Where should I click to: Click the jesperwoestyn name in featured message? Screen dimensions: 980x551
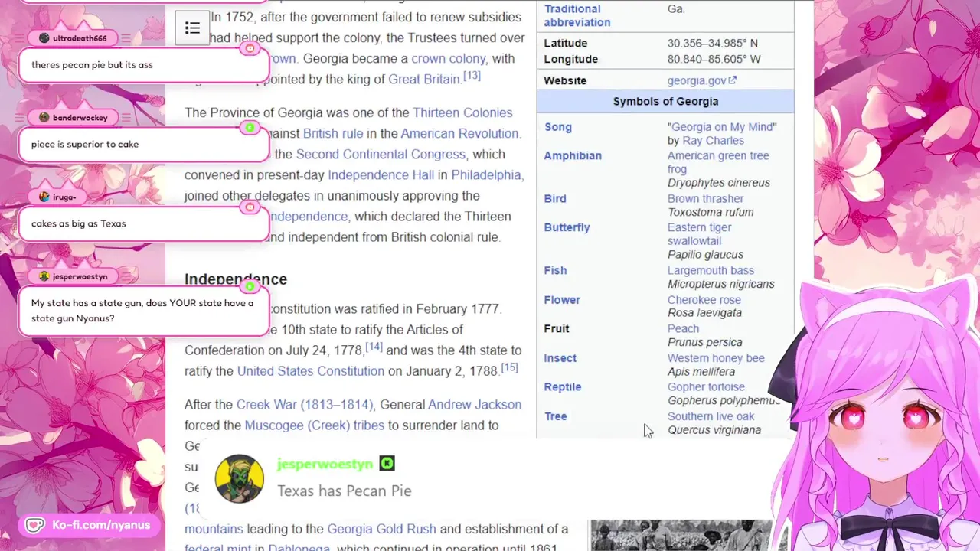pos(325,464)
